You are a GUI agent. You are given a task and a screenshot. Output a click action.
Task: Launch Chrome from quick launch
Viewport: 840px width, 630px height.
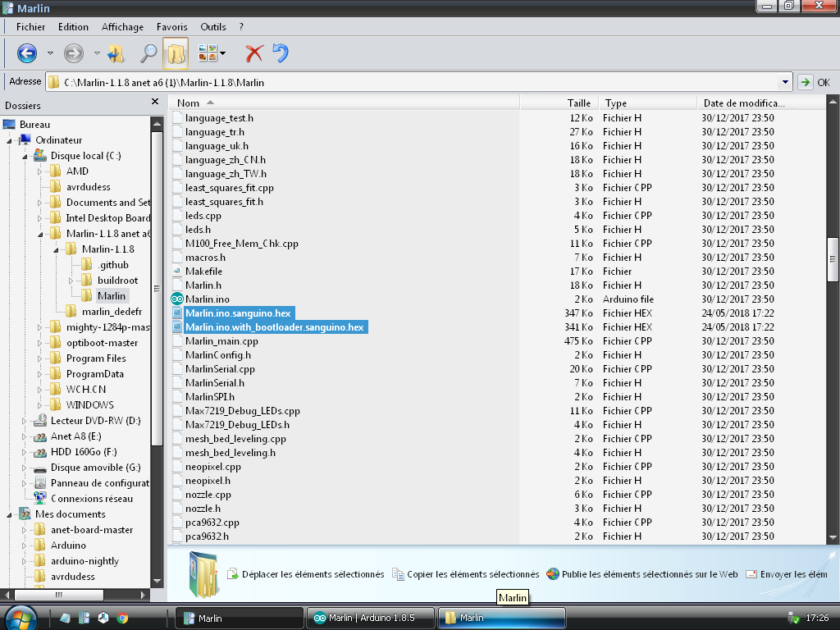click(x=123, y=618)
